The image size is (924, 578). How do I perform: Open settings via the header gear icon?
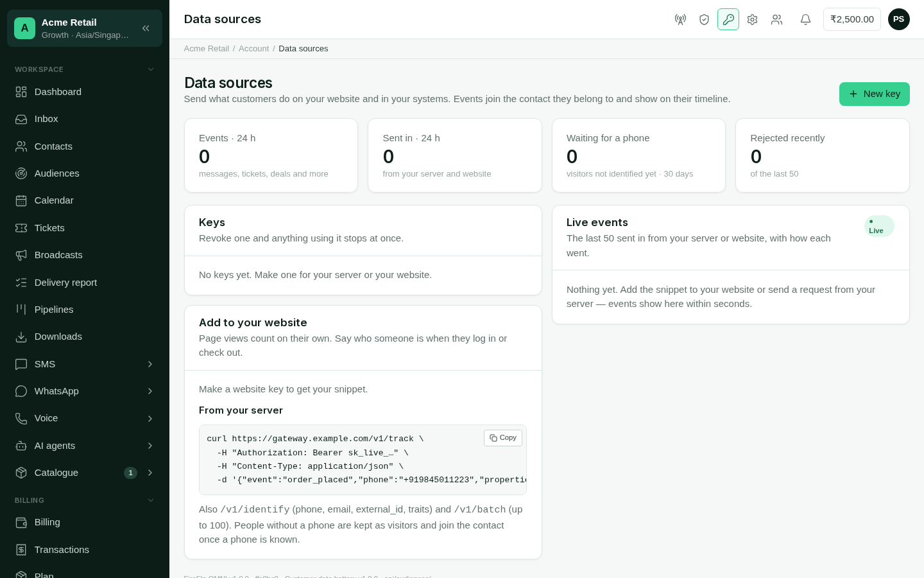[x=753, y=19]
